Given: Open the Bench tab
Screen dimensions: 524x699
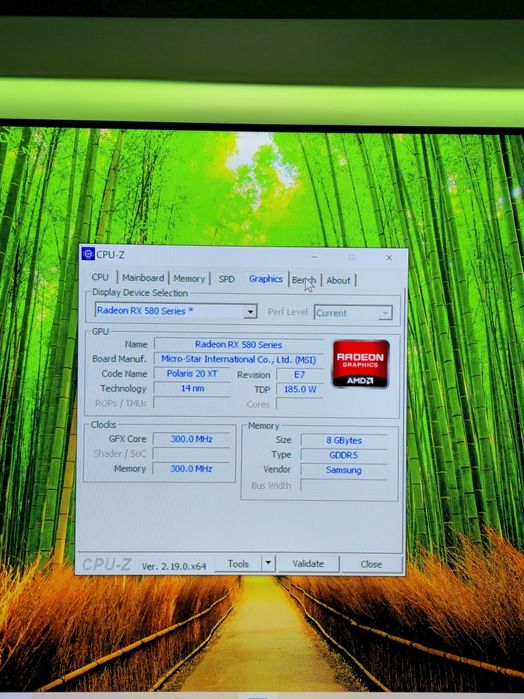Looking at the screenshot, I should point(304,280).
